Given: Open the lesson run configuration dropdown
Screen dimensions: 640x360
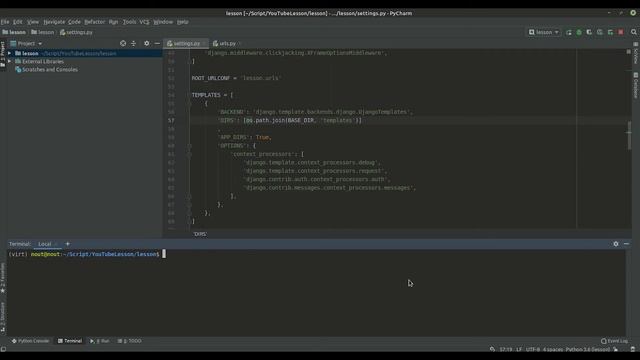Looking at the screenshot, I should pos(544,32).
